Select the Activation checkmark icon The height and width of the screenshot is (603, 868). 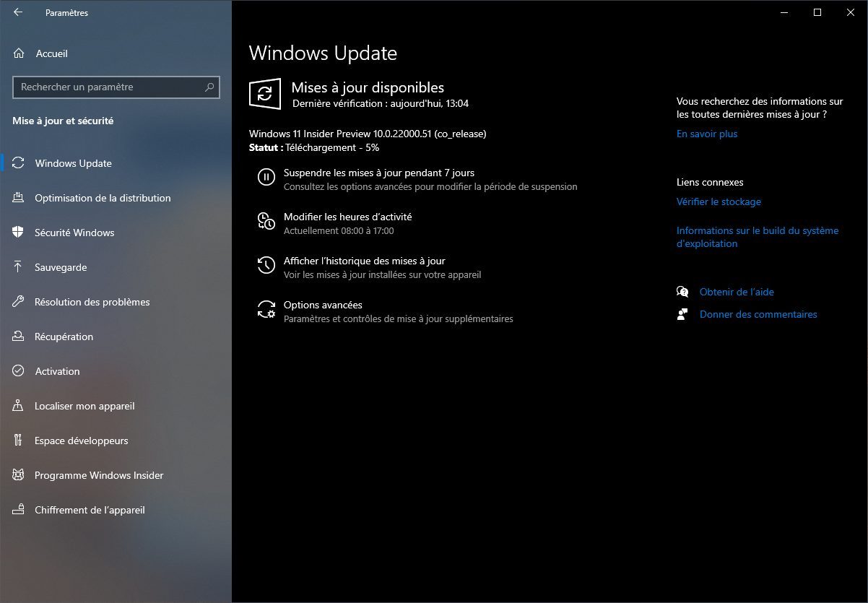(x=19, y=371)
